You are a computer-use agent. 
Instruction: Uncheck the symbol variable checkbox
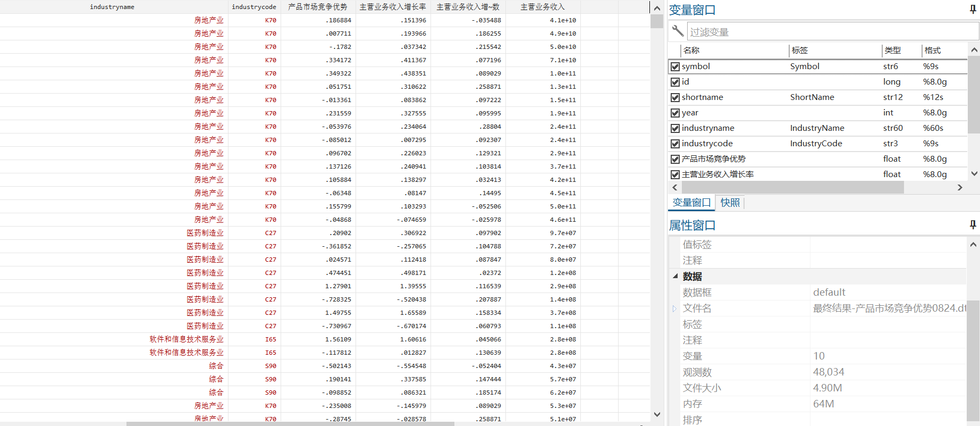(x=675, y=66)
